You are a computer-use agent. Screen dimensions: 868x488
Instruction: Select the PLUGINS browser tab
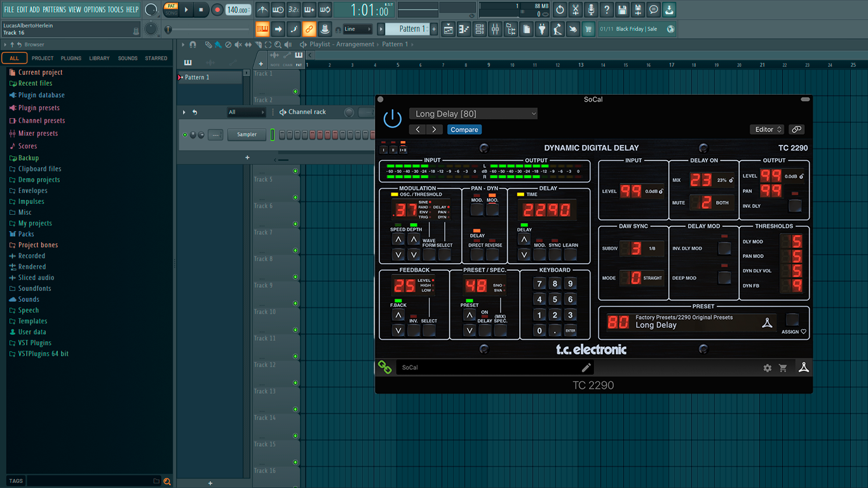coord(71,58)
